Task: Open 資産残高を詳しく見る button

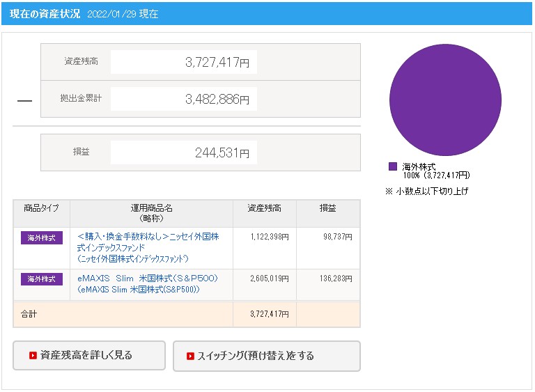Action: (89, 355)
